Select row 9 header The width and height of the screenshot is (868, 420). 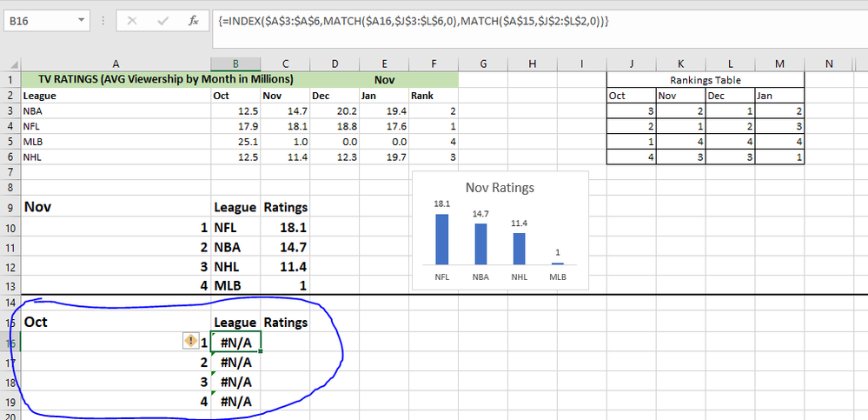coord(10,207)
